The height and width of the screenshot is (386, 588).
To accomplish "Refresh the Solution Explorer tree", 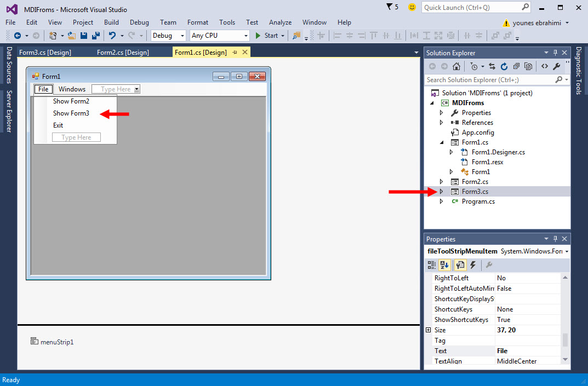I will pos(504,66).
